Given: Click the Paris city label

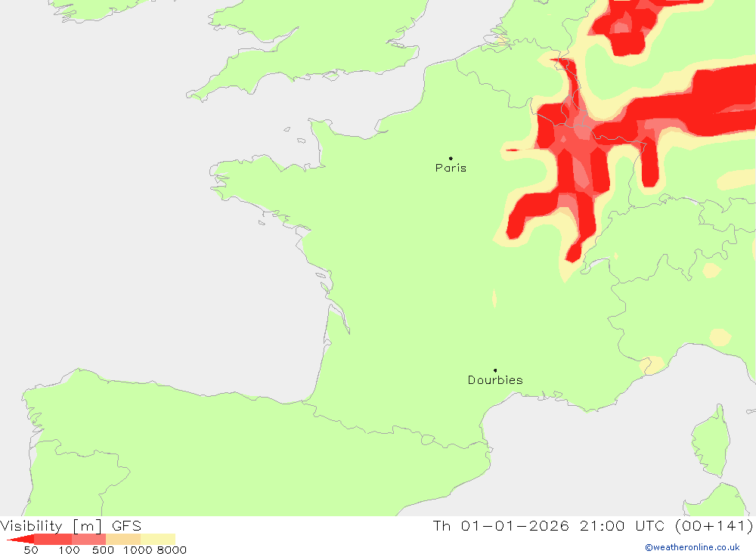Looking at the screenshot, I should pos(451,168).
